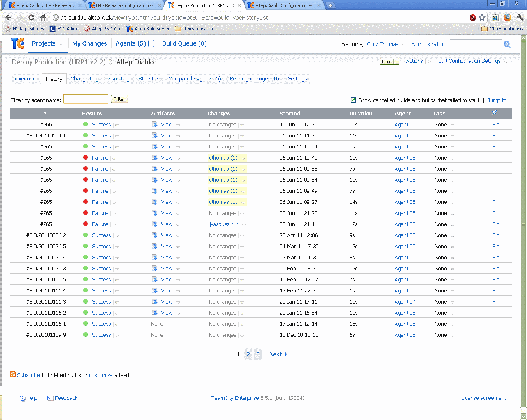Switch to Overview tab

pyautogui.click(x=26, y=78)
